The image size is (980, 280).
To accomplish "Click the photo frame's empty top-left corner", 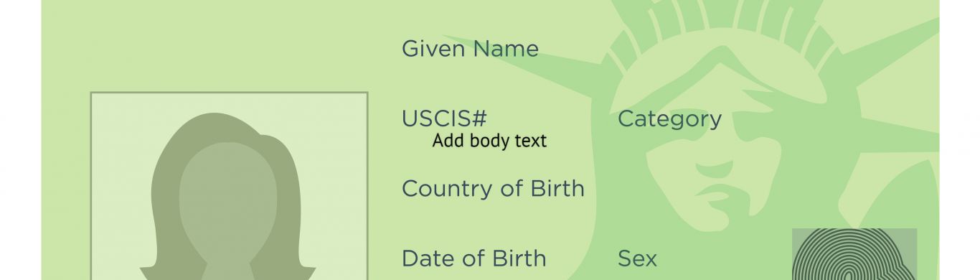I will pyautogui.click(x=115, y=113).
